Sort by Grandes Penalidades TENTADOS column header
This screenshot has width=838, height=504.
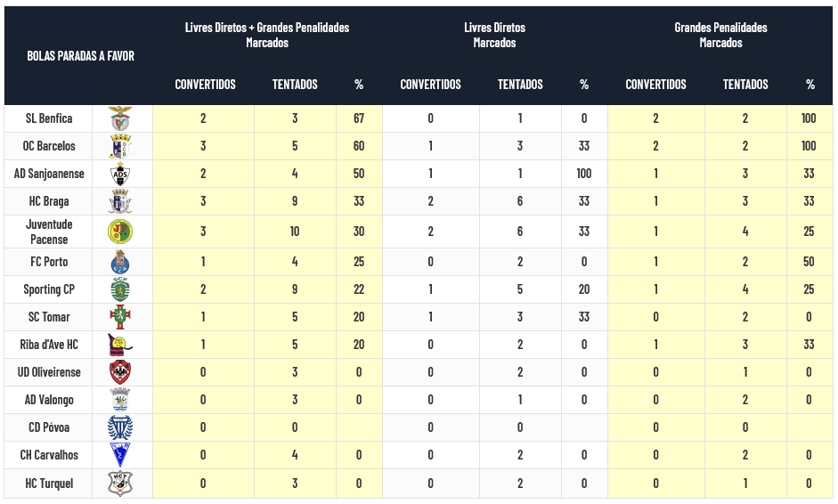tap(745, 85)
